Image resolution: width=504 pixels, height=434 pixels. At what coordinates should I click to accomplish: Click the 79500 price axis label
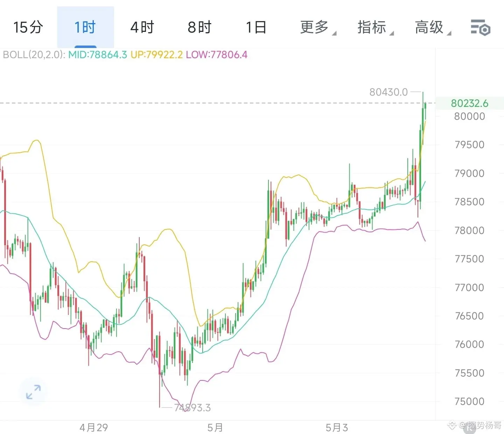[469, 145]
